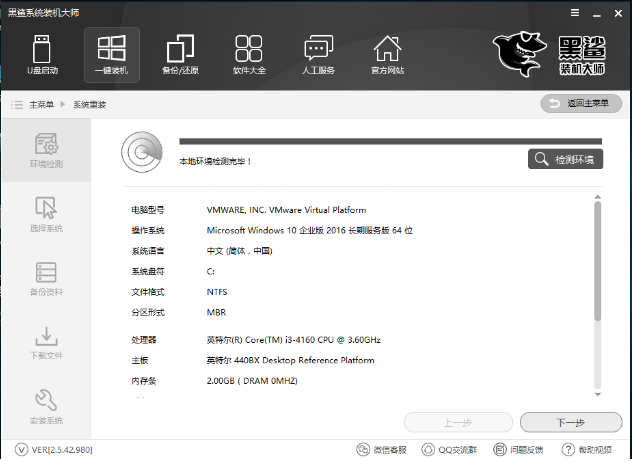This screenshot has width=632, height=462.
Task: Click 主菜单 in the breadcrumb path
Action: 40,104
